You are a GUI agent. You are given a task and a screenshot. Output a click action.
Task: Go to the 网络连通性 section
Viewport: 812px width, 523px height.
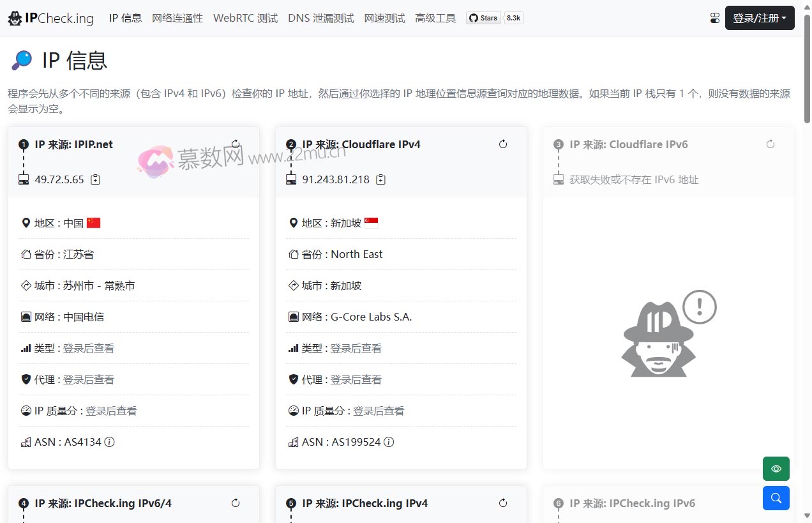coord(177,19)
